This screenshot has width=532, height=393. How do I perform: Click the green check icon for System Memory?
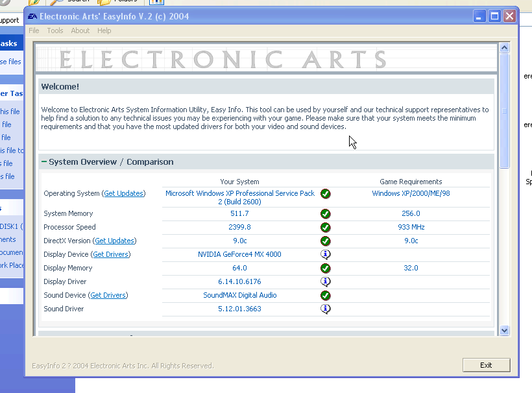coord(326,213)
